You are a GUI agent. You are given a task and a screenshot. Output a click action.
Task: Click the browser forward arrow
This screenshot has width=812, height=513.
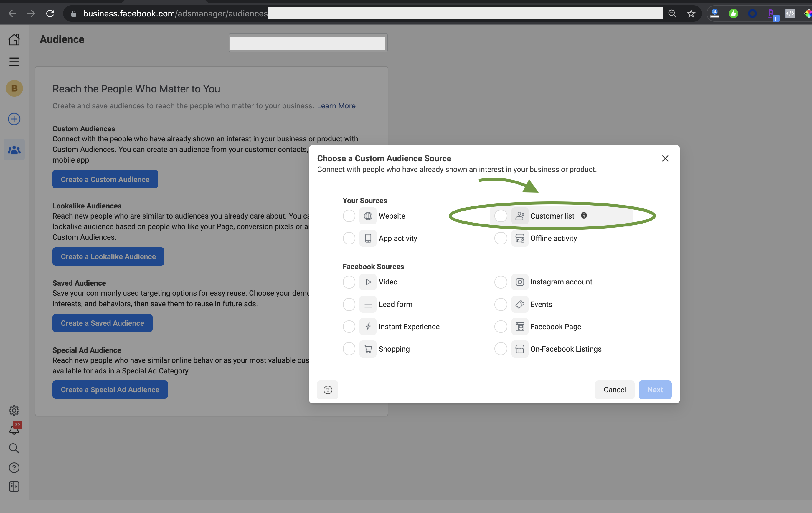31,14
